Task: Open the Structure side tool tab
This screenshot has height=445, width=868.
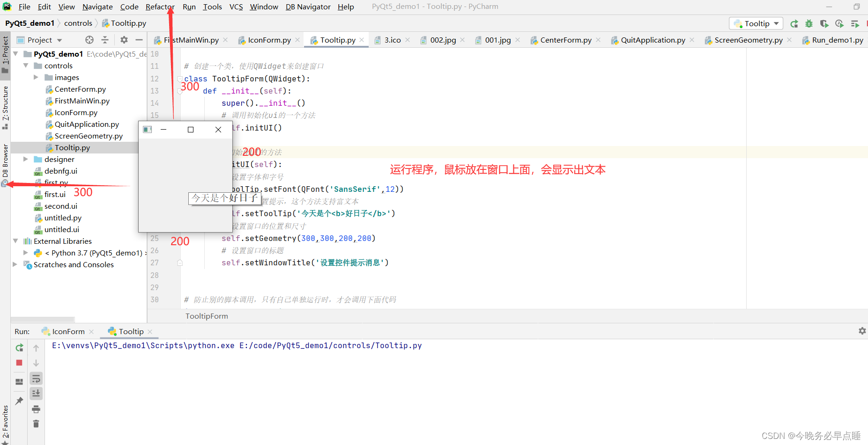Action: coord(5,107)
